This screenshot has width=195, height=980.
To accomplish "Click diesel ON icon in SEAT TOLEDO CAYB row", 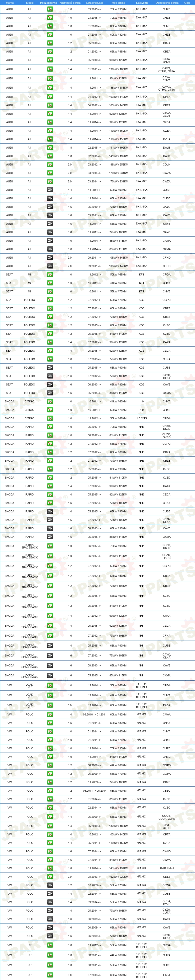I will pos(50,384).
